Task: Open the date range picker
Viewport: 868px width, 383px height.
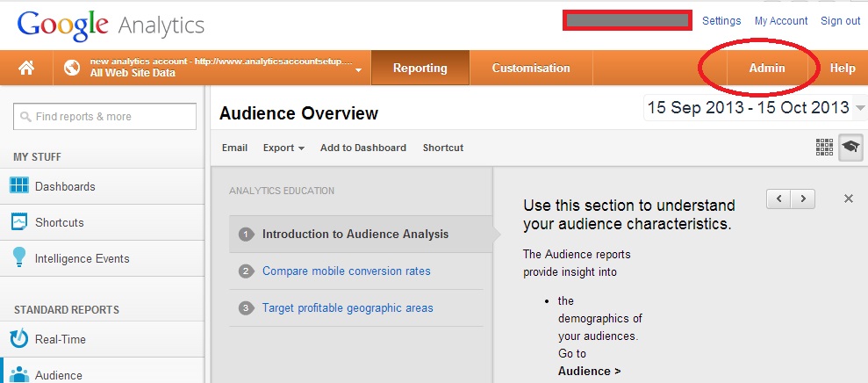Action: [x=754, y=107]
